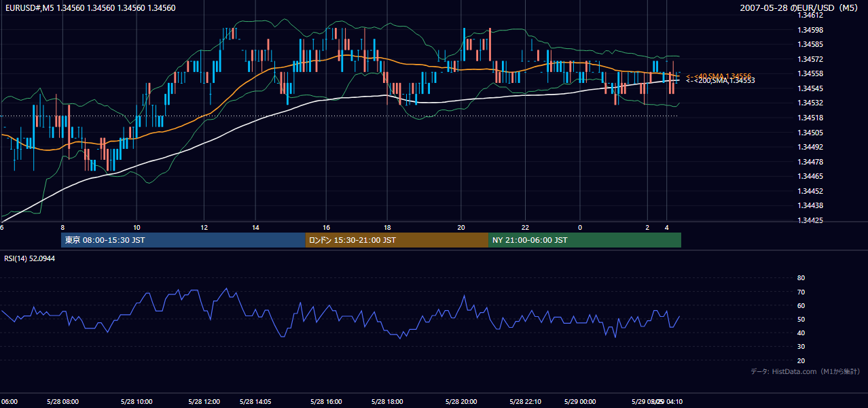Click the RSI(14) 52.0944 indicator label
This screenshot has height=408, width=868.
pos(30,259)
